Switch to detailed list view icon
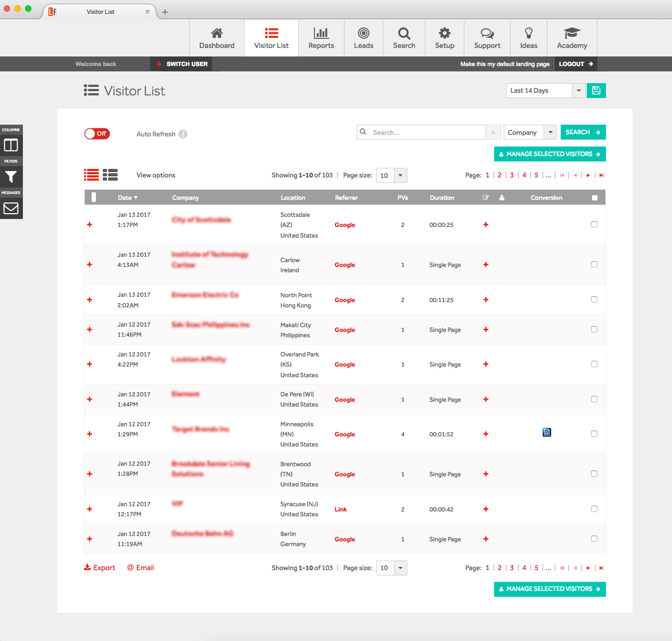 (110, 175)
